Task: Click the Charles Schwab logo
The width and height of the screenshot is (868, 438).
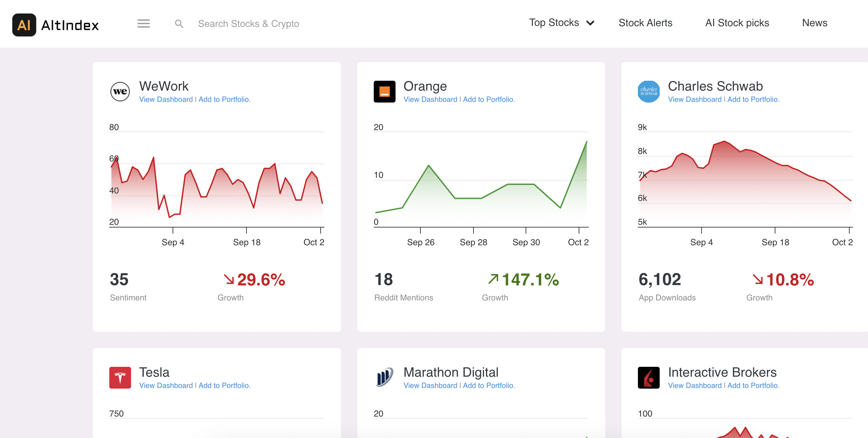Action: [x=649, y=92]
